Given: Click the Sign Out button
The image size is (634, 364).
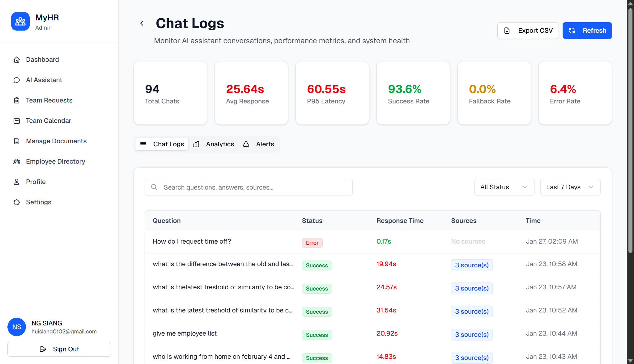Looking at the screenshot, I should click(59, 349).
